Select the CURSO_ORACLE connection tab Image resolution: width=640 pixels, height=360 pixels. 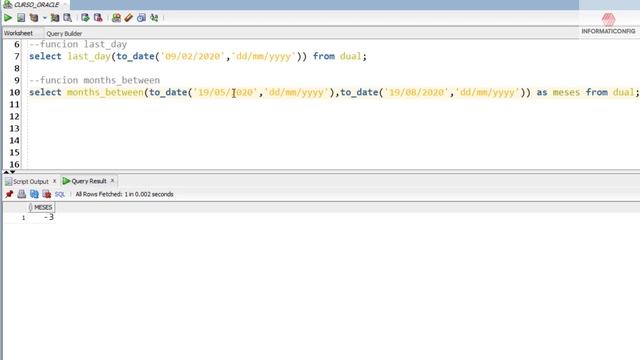click(x=35, y=4)
